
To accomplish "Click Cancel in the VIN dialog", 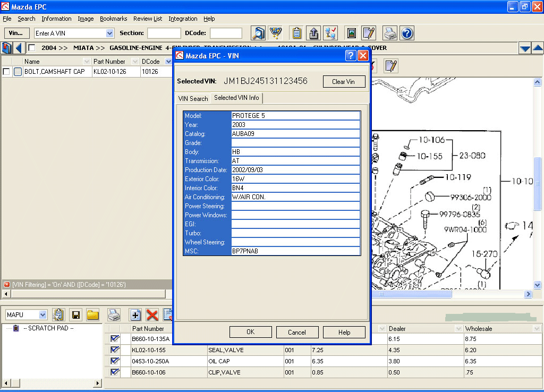I will point(297,332).
